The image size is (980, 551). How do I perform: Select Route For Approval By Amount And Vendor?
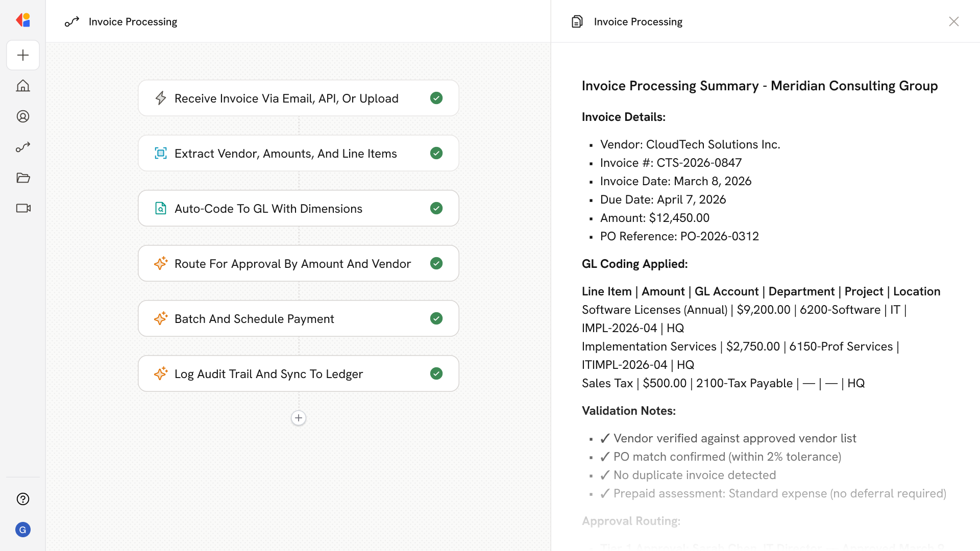coord(292,264)
